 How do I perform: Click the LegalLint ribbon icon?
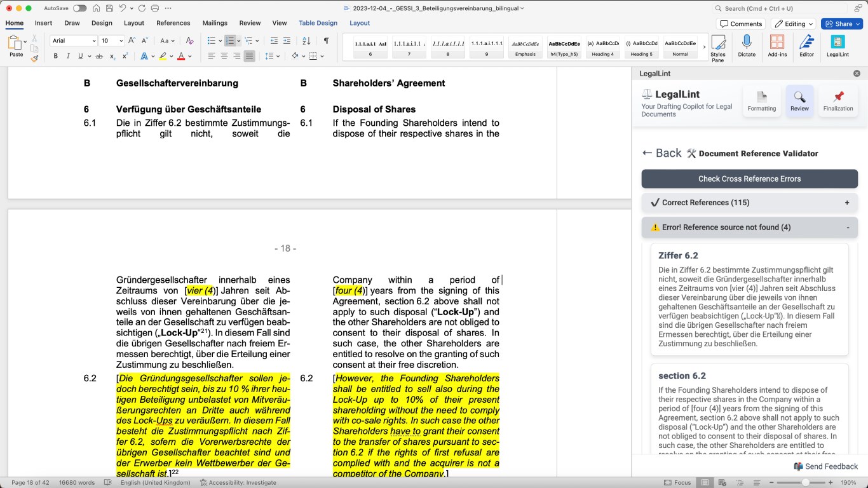tap(837, 46)
